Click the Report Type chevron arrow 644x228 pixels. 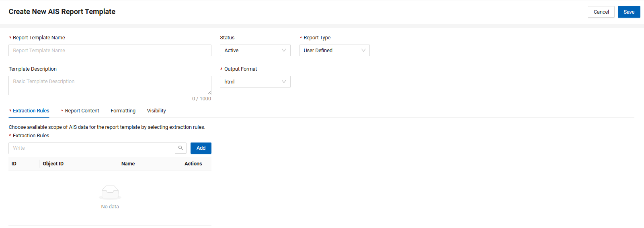pyautogui.click(x=363, y=50)
